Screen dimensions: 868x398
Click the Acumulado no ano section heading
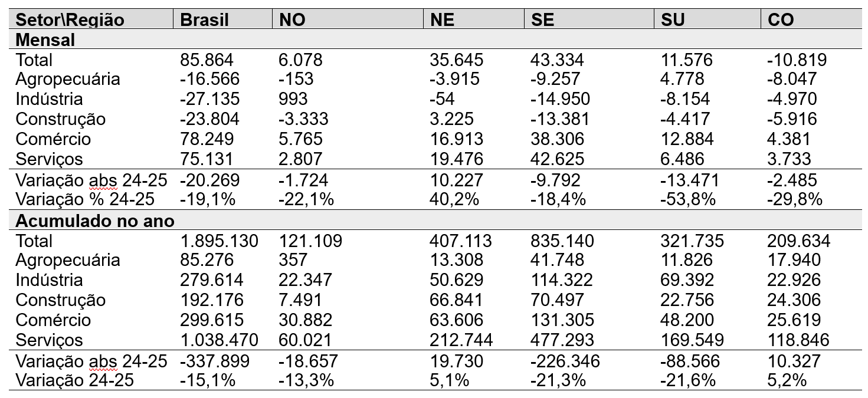94,221
